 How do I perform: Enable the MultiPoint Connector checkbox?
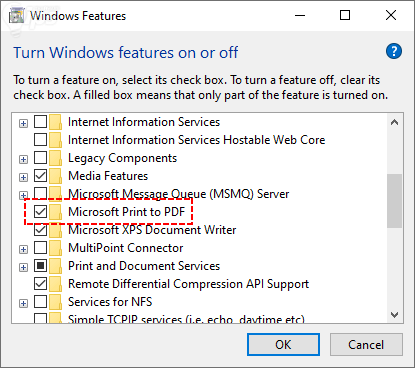point(41,248)
